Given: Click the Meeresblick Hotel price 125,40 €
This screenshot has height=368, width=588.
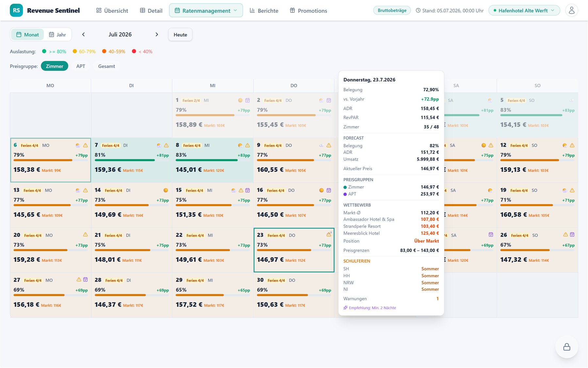Looking at the screenshot, I should pos(430,233).
